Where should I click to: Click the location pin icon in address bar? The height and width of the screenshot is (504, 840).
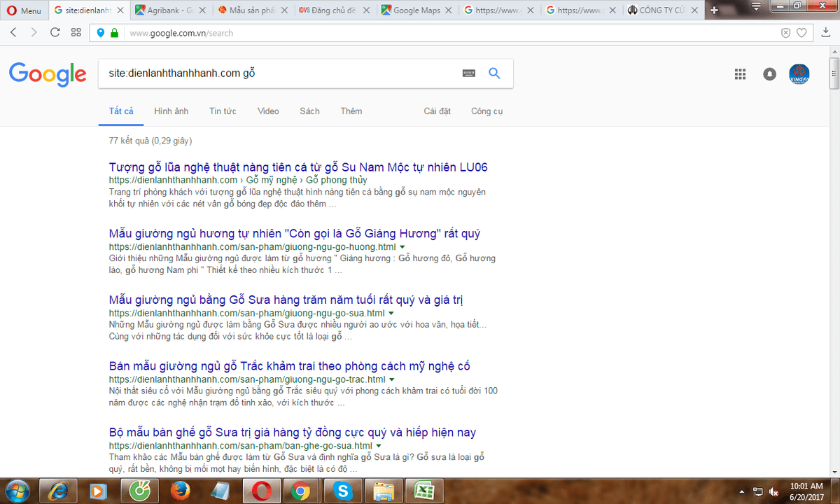tap(101, 33)
